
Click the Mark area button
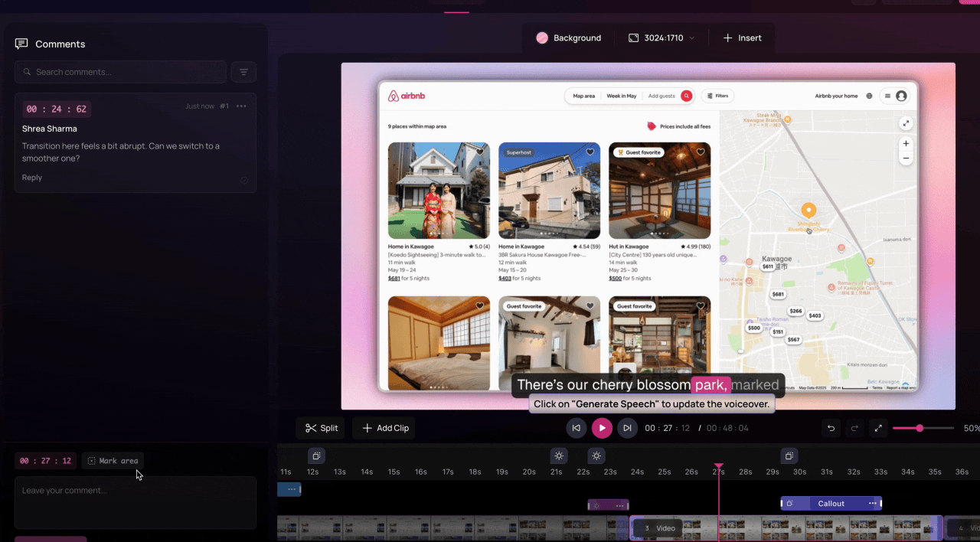coord(113,461)
